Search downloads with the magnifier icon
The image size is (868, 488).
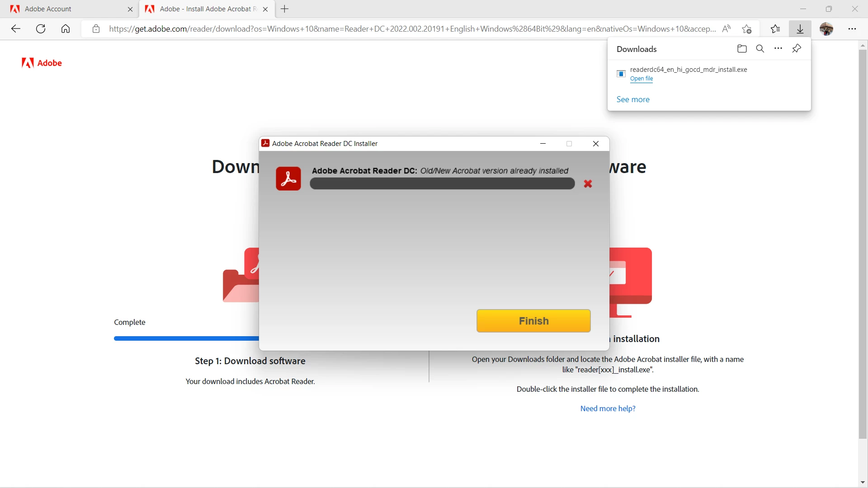click(760, 49)
